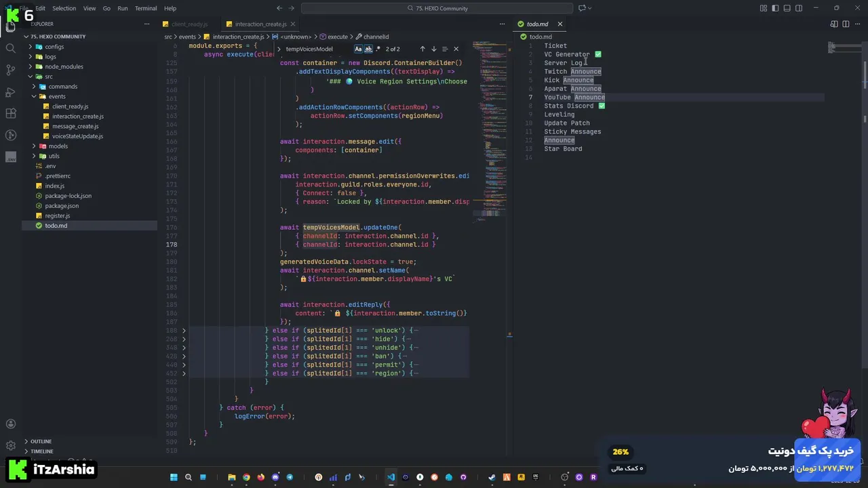Open Accounts from the activity bar
Screen dimensions: 868x488
[10, 424]
